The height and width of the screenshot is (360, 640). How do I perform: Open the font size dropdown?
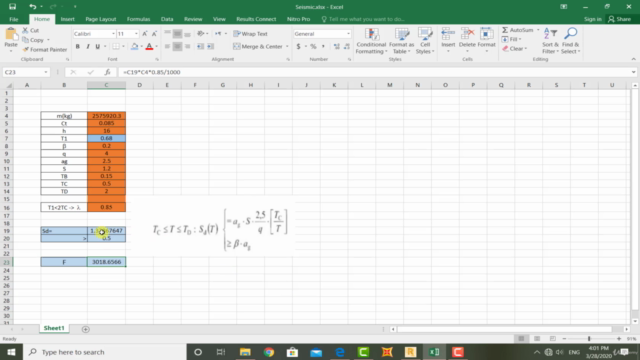click(x=136, y=34)
